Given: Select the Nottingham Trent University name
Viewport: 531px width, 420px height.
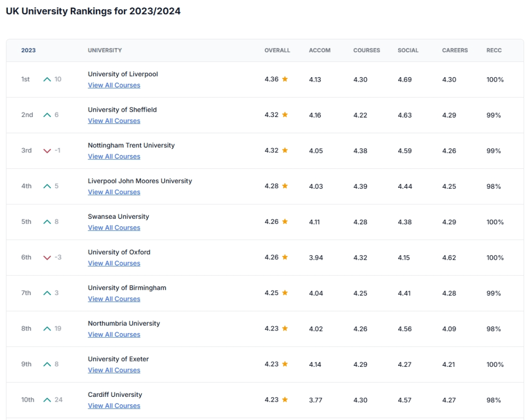Looking at the screenshot, I should point(131,145).
